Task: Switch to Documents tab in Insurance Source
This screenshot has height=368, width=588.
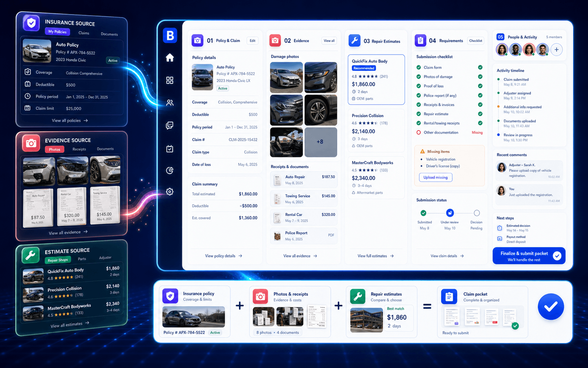Action: 109,34
